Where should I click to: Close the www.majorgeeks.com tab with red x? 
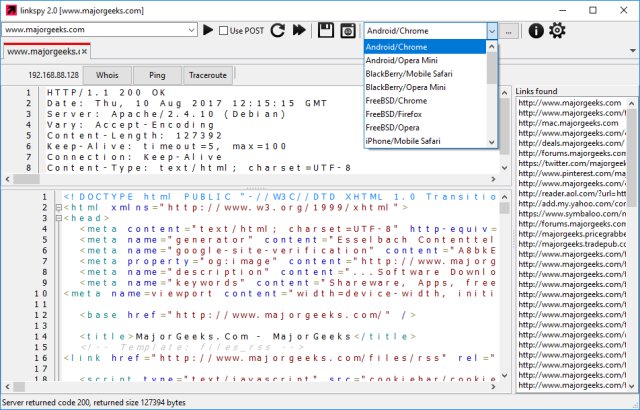click(x=85, y=50)
